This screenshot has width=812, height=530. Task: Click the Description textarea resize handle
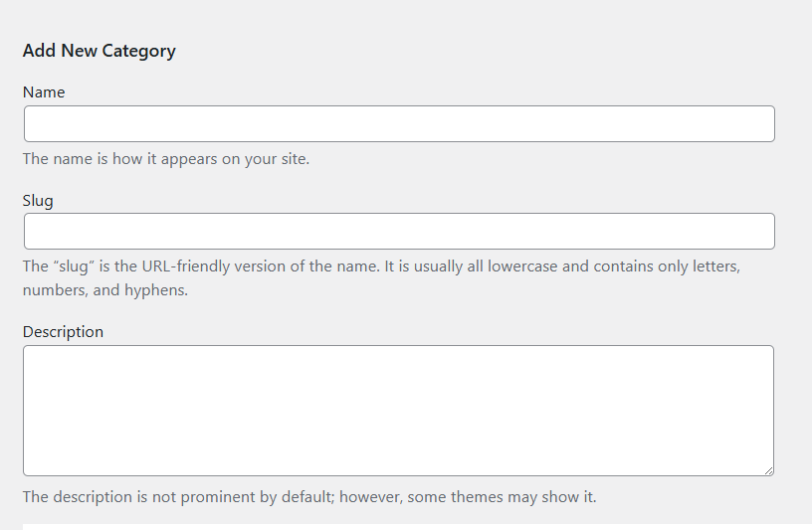point(768,470)
